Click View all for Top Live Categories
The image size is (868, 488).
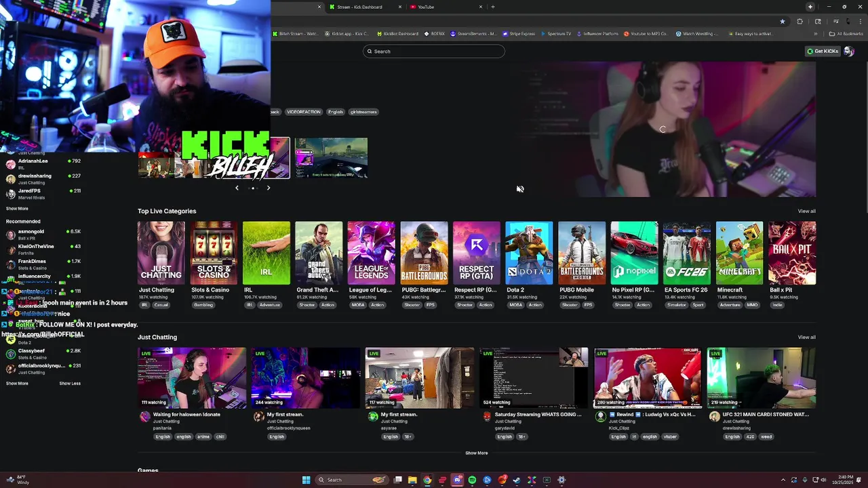point(807,211)
